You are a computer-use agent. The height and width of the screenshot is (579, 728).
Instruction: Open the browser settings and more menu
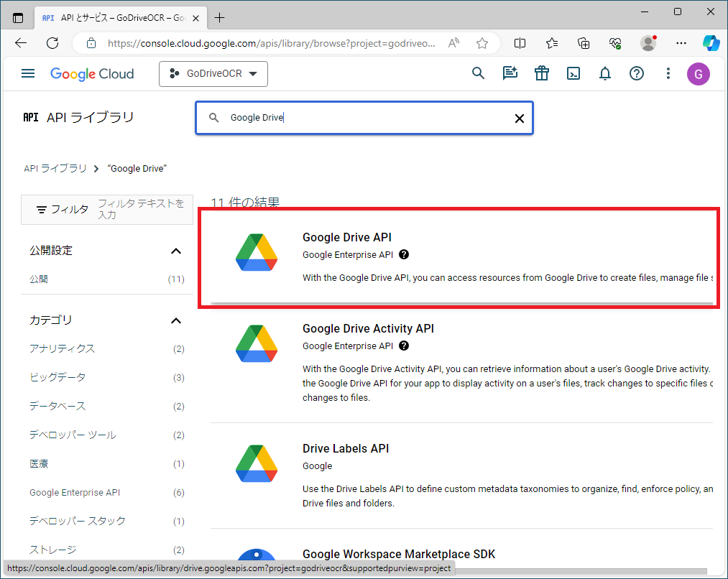pos(681,43)
